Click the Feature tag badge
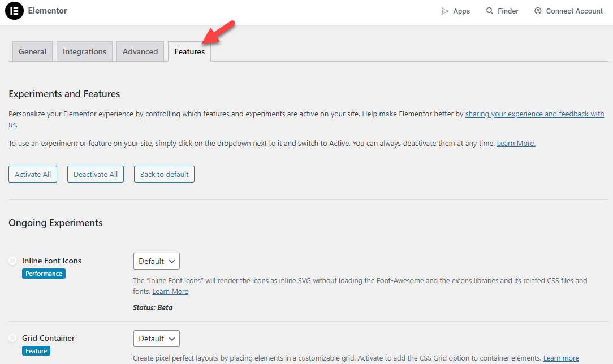This screenshot has width=613, height=364. [36, 351]
